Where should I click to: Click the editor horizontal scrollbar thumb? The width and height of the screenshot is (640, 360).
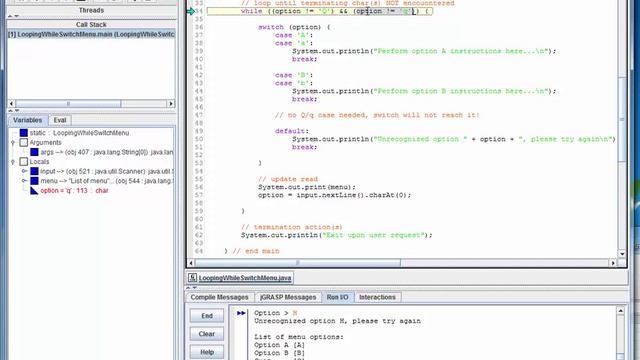pos(298,263)
